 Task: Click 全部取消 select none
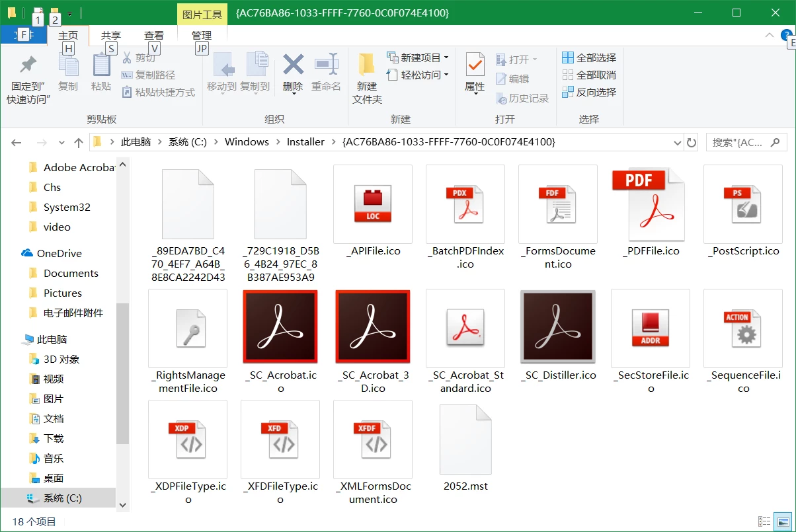[x=589, y=75]
